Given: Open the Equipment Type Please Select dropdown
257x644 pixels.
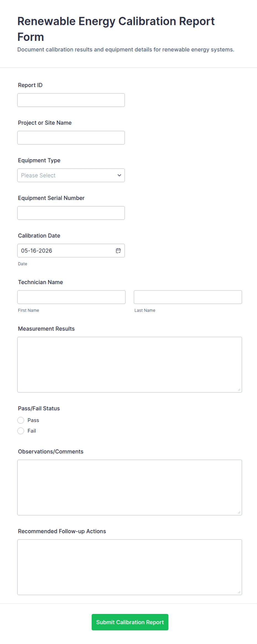Looking at the screenshot, I should (x=71, y=175).
